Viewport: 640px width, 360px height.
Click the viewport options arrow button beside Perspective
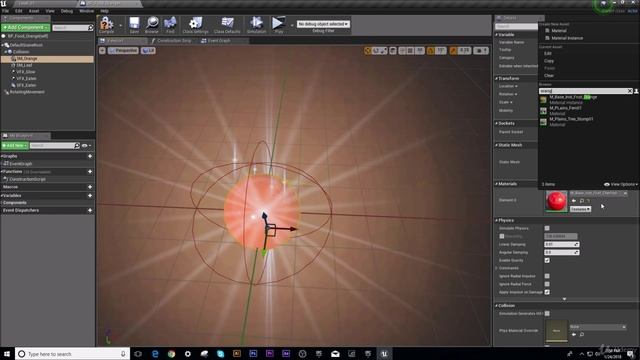[102, 51]
